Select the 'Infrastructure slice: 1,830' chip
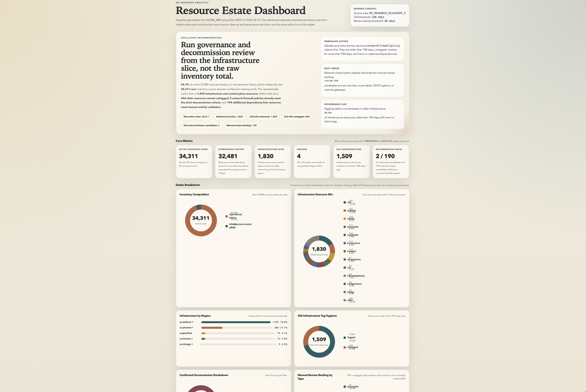586x392 pixels. [229, 117]
